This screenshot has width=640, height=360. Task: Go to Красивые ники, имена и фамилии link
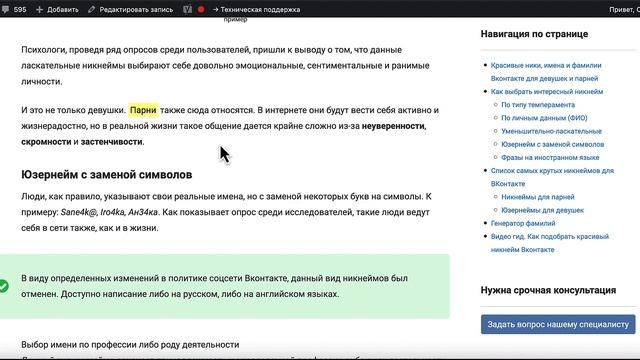point(546,72)
